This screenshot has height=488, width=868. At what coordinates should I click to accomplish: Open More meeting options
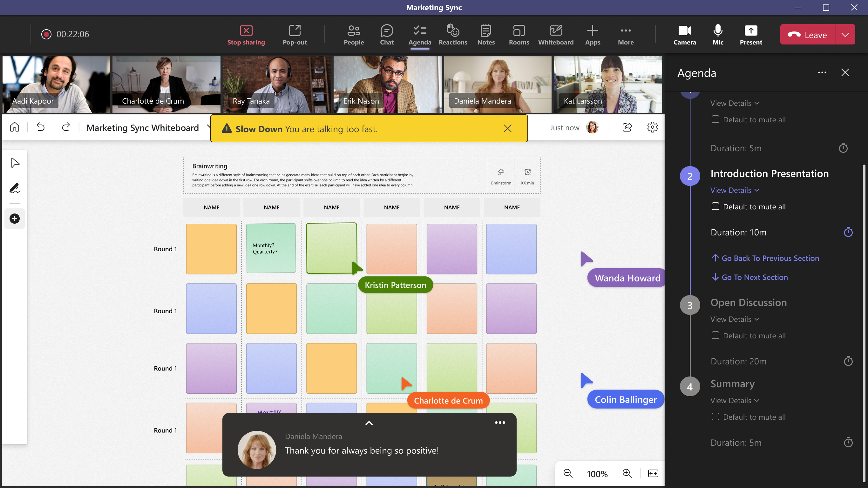pos(626,35)
